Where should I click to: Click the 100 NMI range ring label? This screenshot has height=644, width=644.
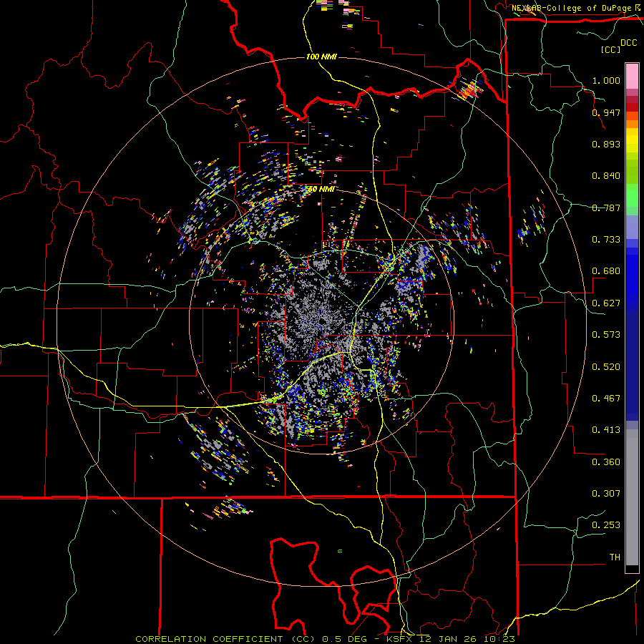click(x=321, y=57)
